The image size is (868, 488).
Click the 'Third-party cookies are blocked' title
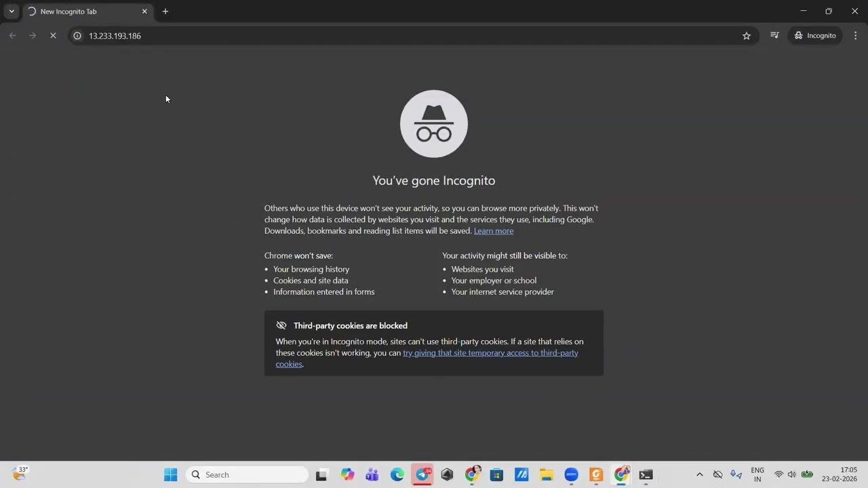coord(351,326)
